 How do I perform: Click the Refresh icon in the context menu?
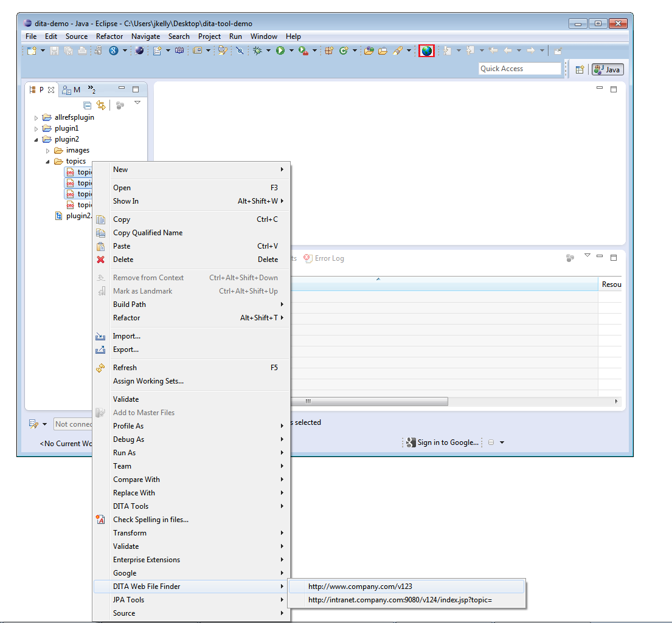pyautogui.click(x=101, y=368)
